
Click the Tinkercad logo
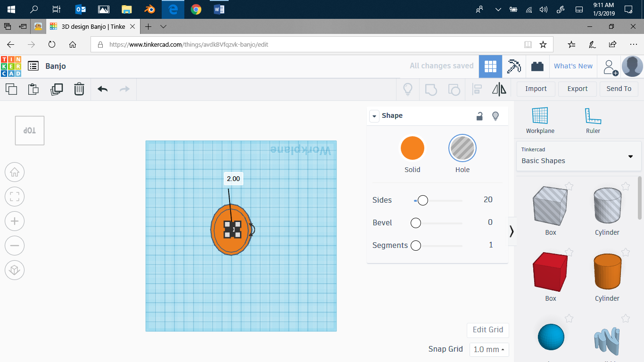tap(11, 66)
